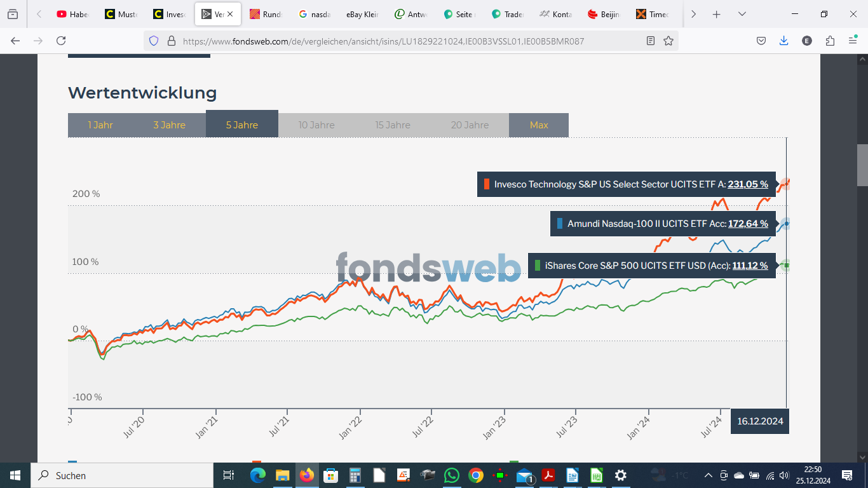Open the Firefox downloads panel

click(783, 41)
